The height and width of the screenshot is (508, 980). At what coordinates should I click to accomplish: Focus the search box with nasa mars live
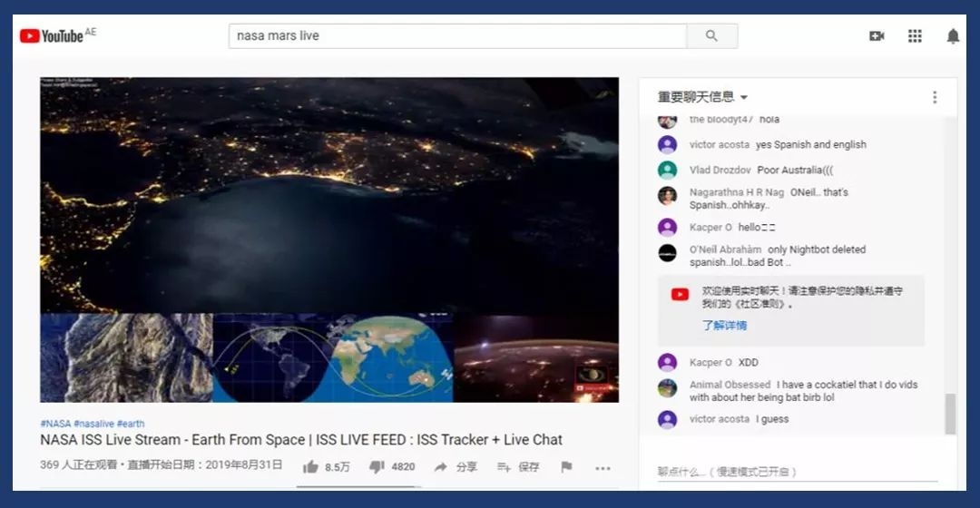click(x=456, y=36)
